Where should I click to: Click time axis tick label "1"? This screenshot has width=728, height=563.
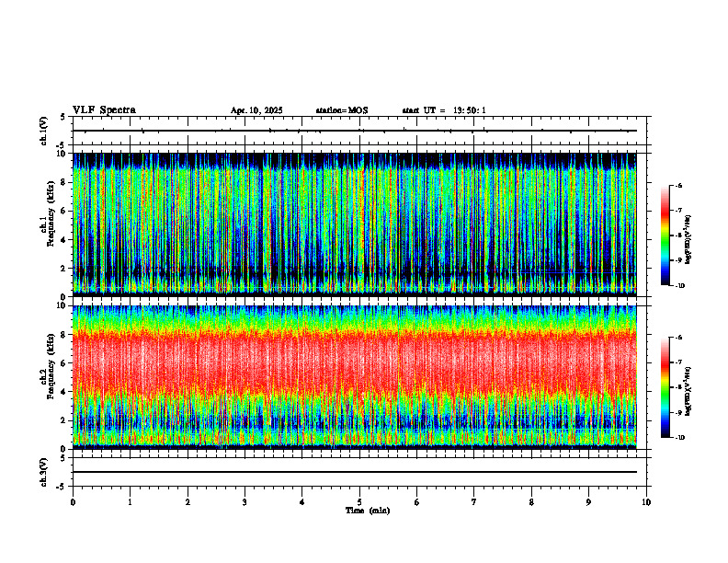pos(130,502)
